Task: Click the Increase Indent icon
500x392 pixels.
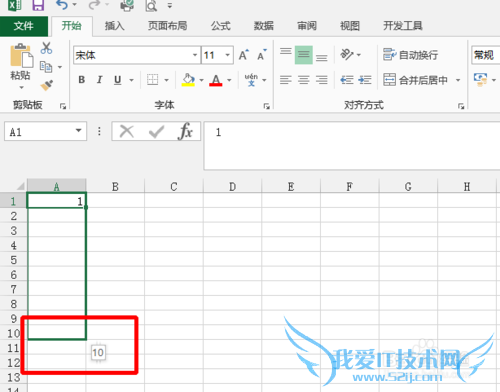Action: coord(365,80)
